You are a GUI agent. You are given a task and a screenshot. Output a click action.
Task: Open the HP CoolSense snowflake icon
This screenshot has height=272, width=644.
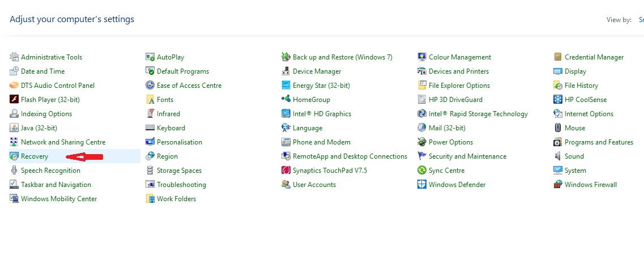[558, 99]
